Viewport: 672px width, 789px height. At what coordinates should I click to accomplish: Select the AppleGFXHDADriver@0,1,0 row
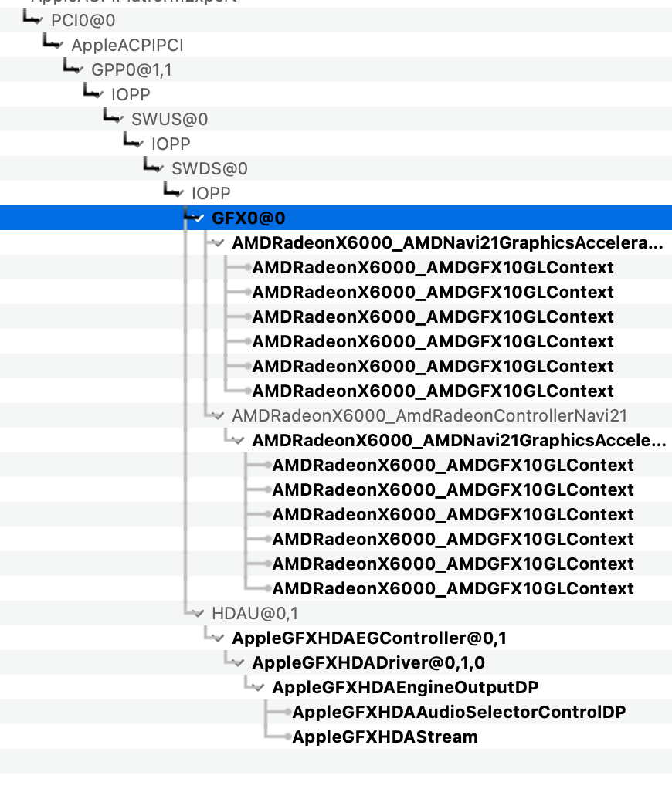tap(336, 662)
